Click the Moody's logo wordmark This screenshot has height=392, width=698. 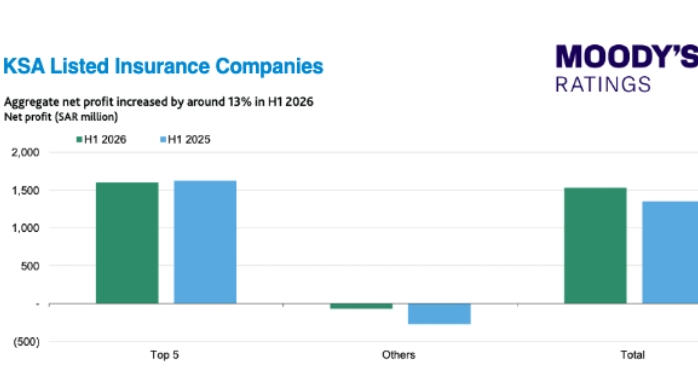[626, 57]
